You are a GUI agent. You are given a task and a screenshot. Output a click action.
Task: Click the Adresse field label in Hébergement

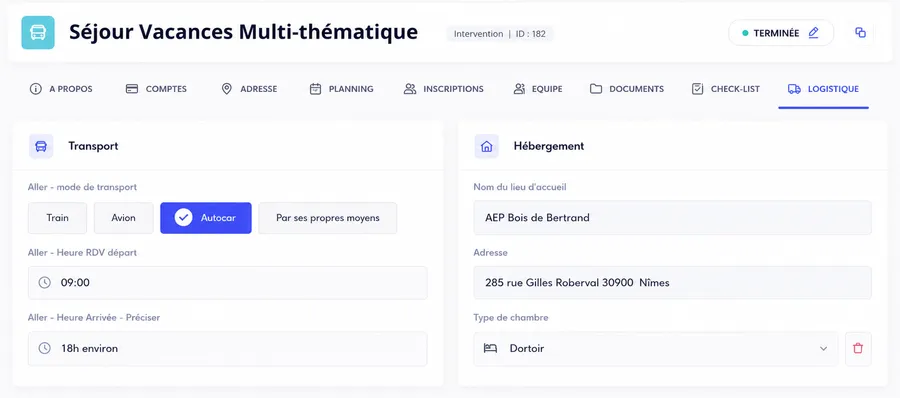click(490, 253)
